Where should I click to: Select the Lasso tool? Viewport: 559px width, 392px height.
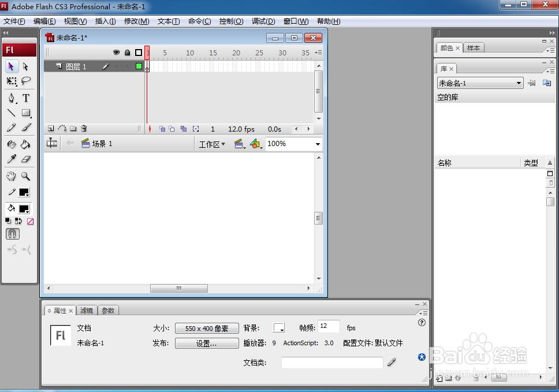tap(25, 81)
